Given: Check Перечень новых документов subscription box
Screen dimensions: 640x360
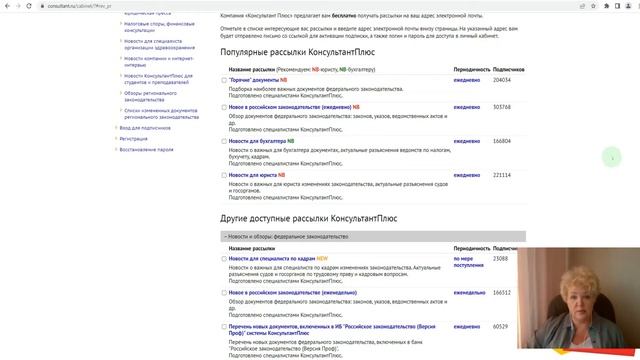Looking at the screenshot, I should coord(224,327).
